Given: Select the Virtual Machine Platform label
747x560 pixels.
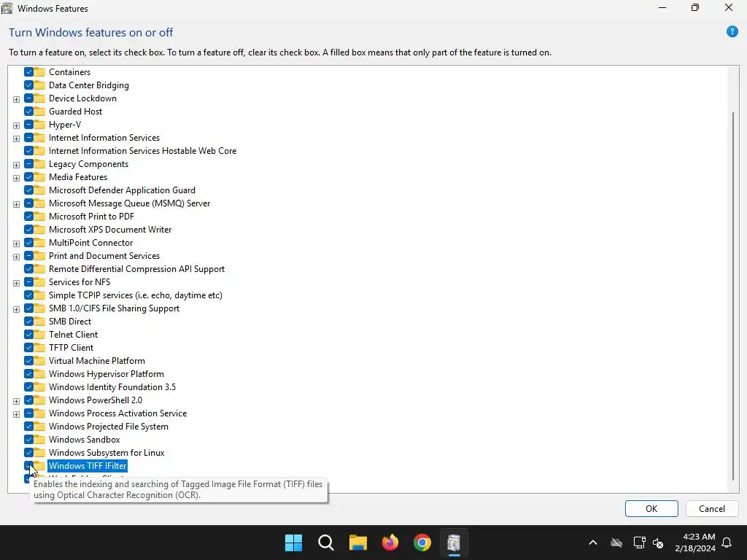Looking at the screenshot, I should (x=97, y=361).
